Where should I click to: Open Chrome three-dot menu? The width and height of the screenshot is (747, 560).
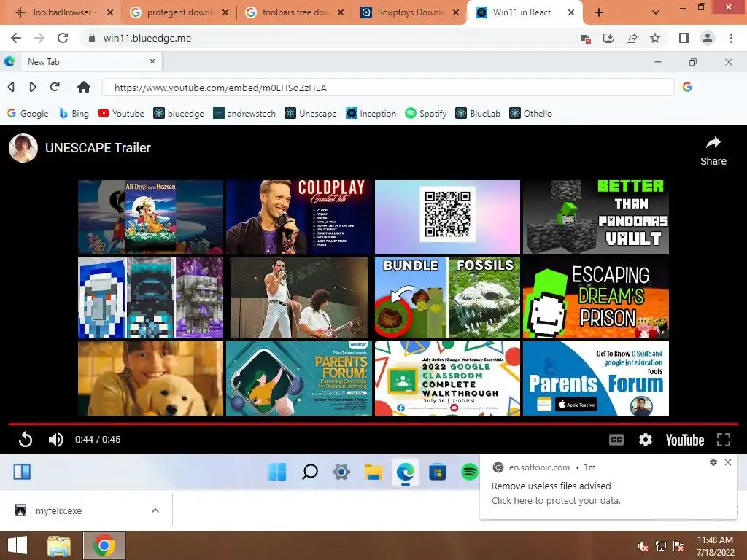click(731, 38)
